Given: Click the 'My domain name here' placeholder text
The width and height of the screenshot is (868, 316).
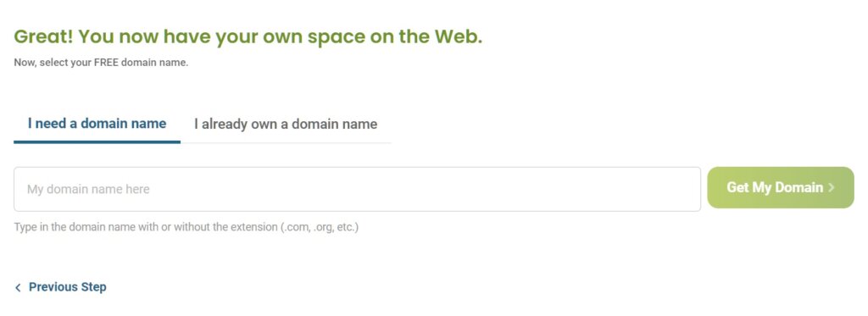Looking at the screenshot, I should click(88, 189).
